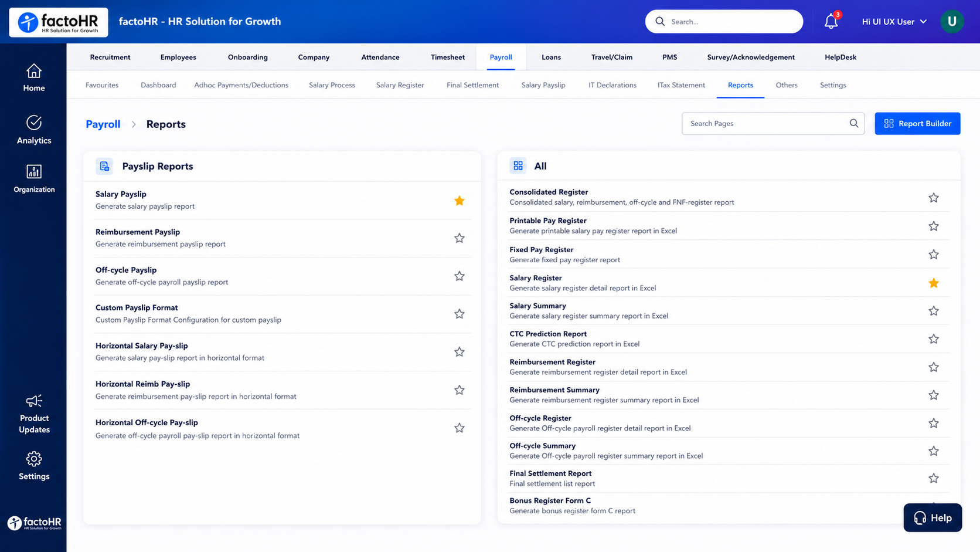The height and width of the screenshot is (552, 980).
Task: Open the Help chat button
Action: 933,517
